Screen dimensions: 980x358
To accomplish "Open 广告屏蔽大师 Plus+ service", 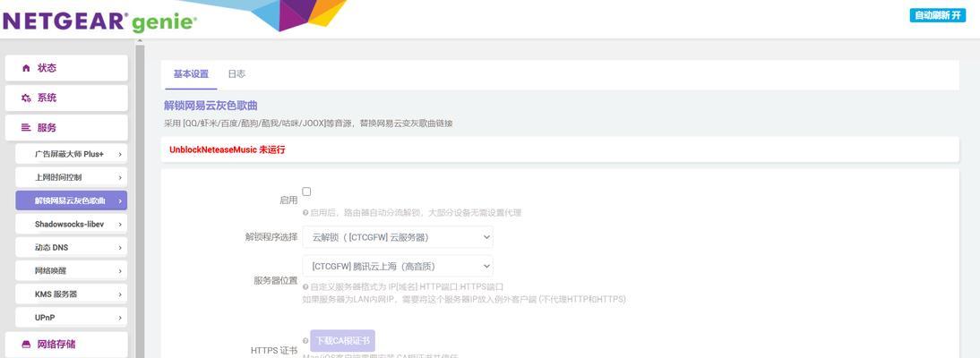I will click(x=72, y=154).
